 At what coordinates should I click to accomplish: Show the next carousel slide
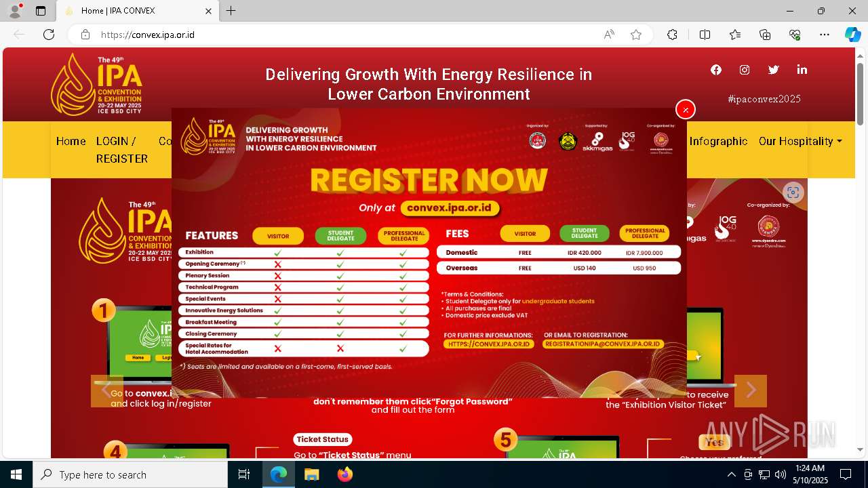[751, 390]
